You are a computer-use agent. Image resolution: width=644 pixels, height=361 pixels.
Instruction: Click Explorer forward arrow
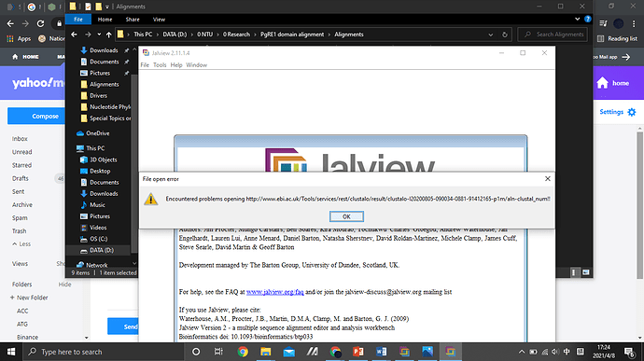(88, 35)
